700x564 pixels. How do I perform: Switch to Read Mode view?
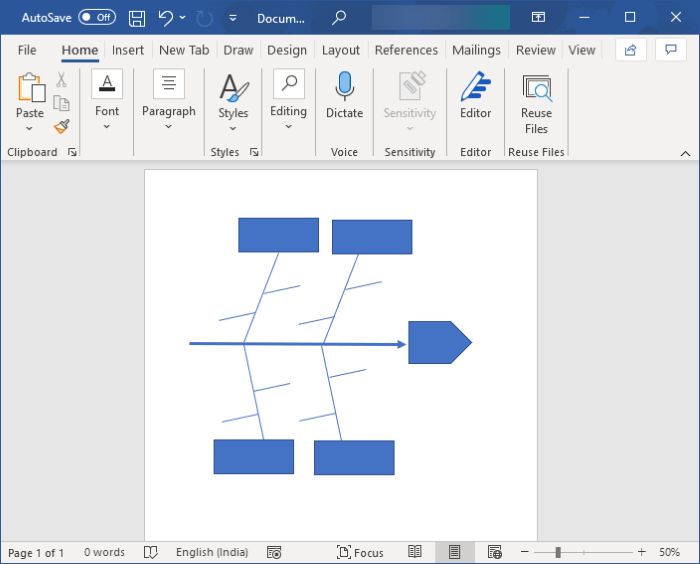click(x=415, y=552)
